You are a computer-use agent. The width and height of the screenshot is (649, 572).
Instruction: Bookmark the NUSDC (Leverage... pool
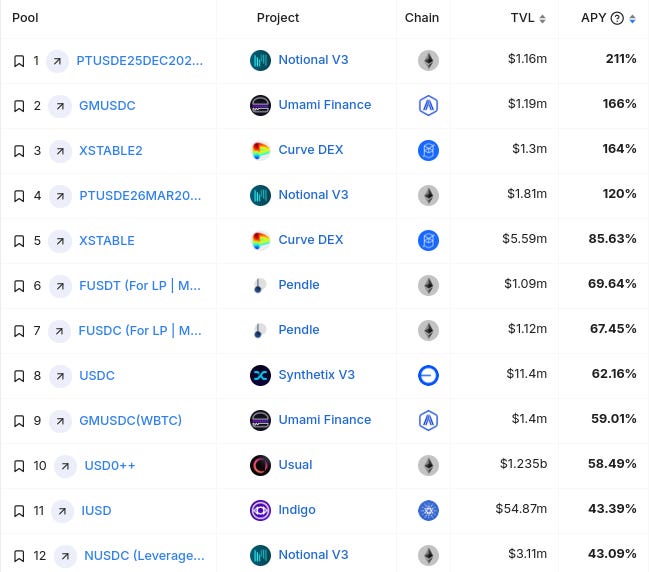tap(19, 556)
